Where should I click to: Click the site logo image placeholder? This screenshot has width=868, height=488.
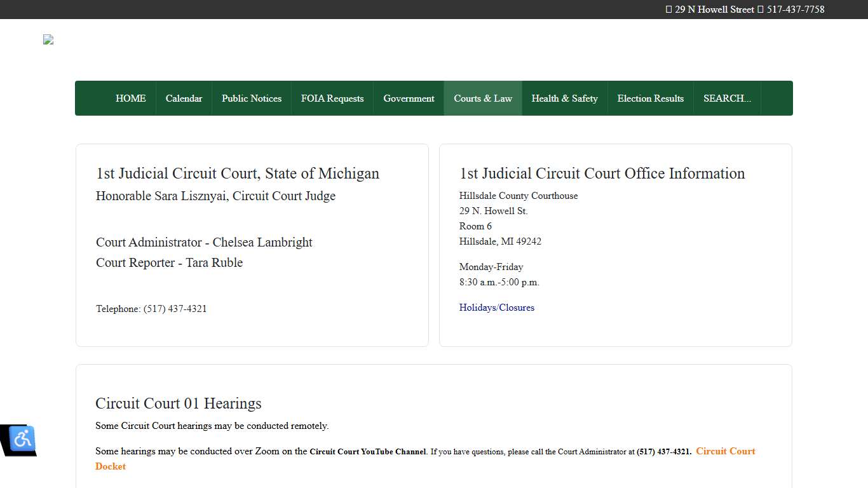48,39
